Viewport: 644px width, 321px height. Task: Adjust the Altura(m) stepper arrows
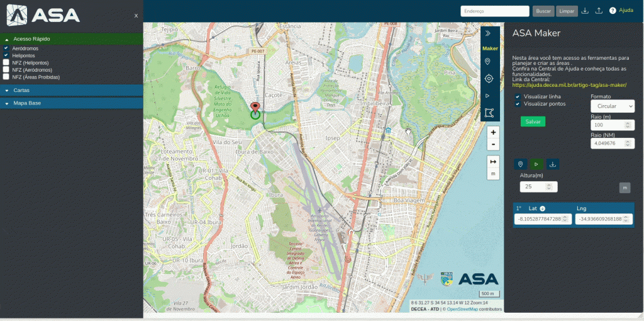click(x=550, y=186)
